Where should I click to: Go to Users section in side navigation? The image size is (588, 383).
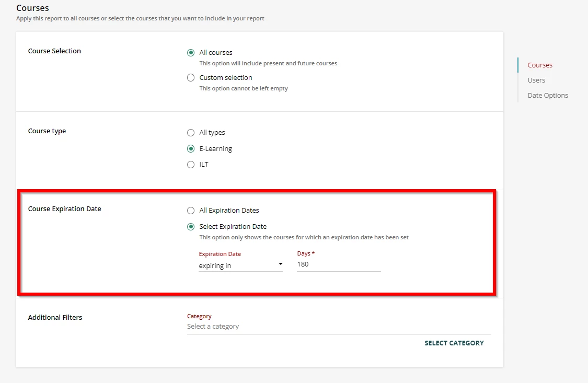(x=536, y=80)
